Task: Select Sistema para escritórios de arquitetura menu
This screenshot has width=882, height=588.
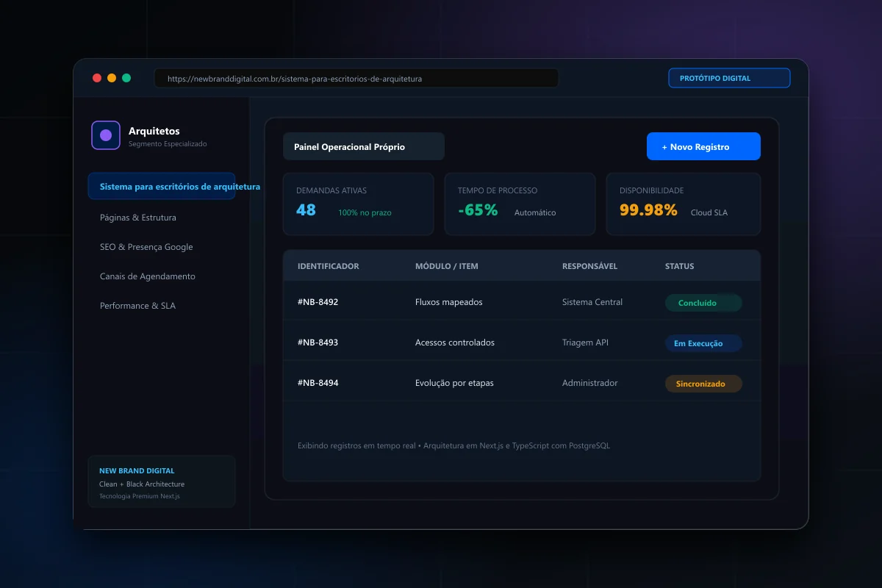Action: [x=162, y=187]
